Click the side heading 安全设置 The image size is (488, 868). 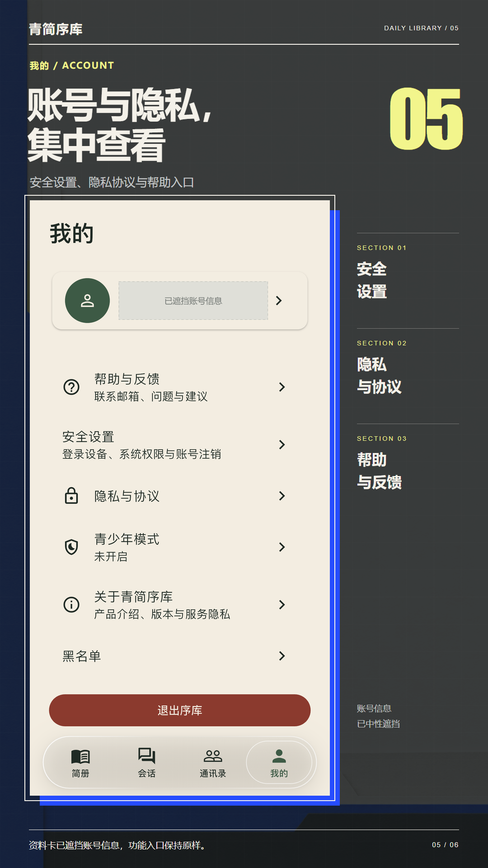(372, 280)
